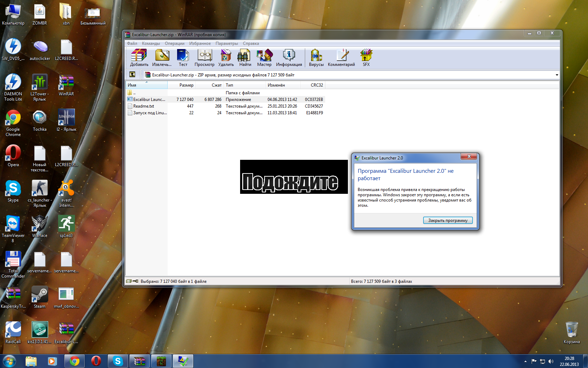Sort files by Сжат column header

tap(209, 85)
